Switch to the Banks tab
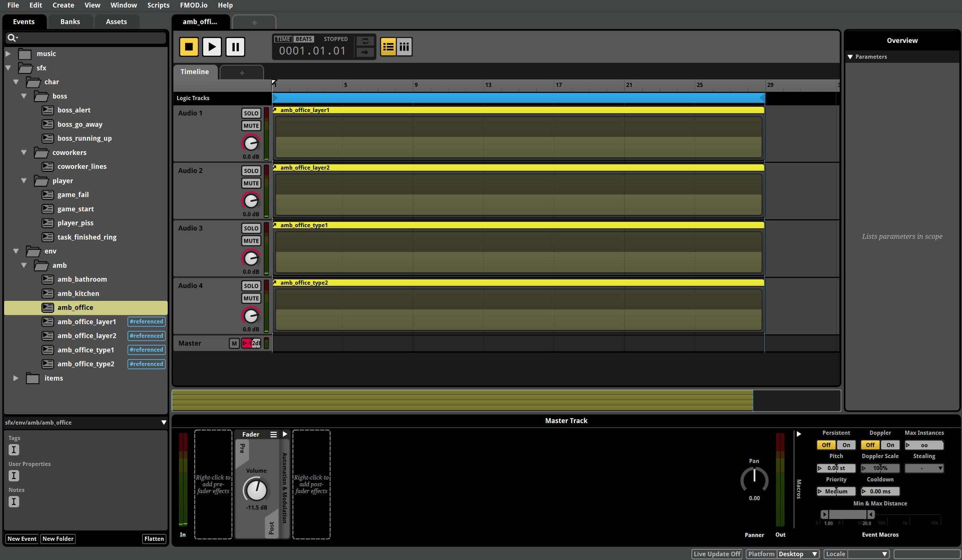This screenshot has width=962, height=560. coord(70,22)
